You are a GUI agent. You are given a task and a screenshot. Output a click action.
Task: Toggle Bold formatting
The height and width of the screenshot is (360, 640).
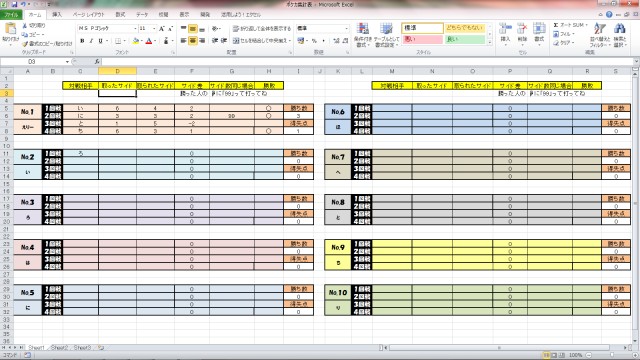click(82, 41)
